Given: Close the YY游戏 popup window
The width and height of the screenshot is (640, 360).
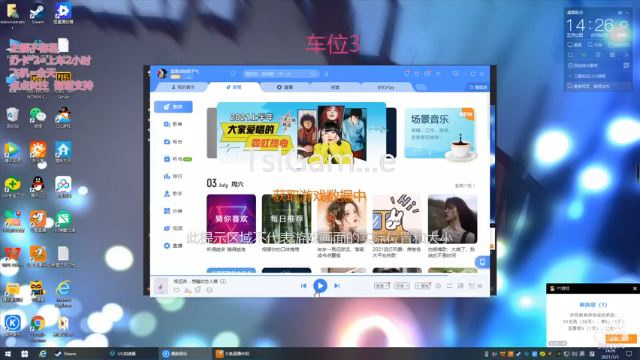Looking at the screenshot, I should tap(635, 289).
